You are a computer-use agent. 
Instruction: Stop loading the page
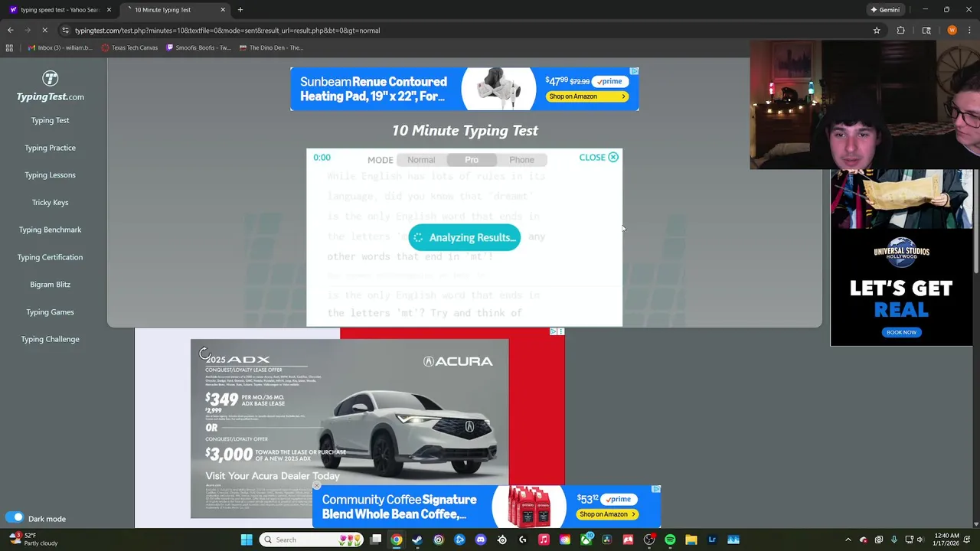click(44, 31)
